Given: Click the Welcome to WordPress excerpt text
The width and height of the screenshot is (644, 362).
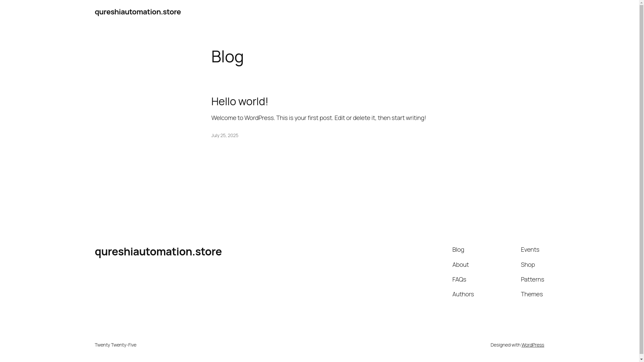Looking at the screenshot, I should [x=319, y=118].
